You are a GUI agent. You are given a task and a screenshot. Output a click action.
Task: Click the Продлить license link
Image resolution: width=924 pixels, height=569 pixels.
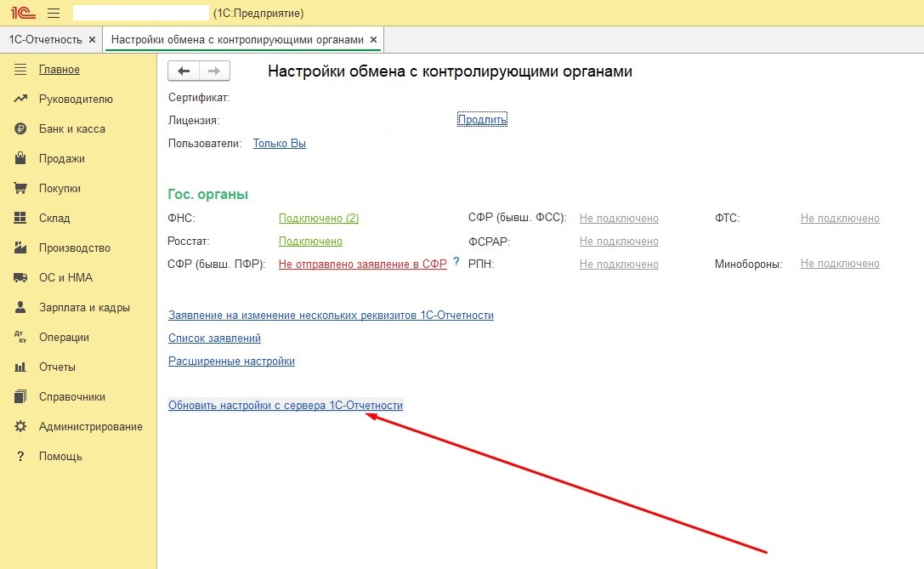click(482, 120)
